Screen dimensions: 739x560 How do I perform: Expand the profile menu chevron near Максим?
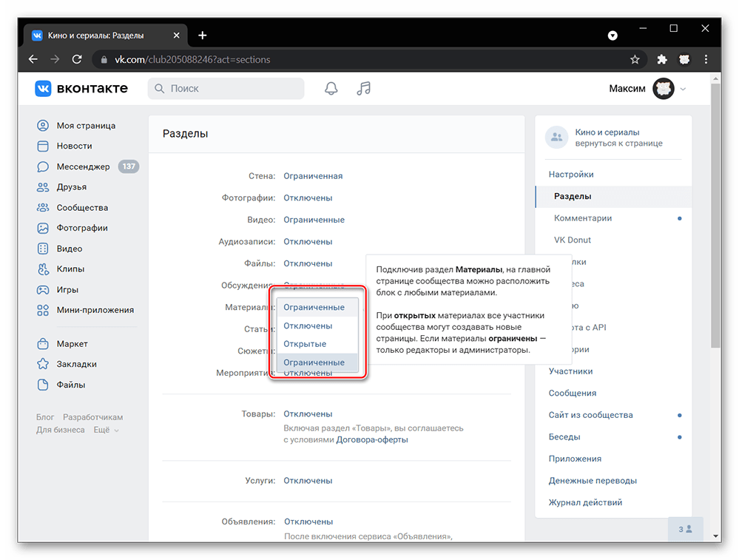683,89
